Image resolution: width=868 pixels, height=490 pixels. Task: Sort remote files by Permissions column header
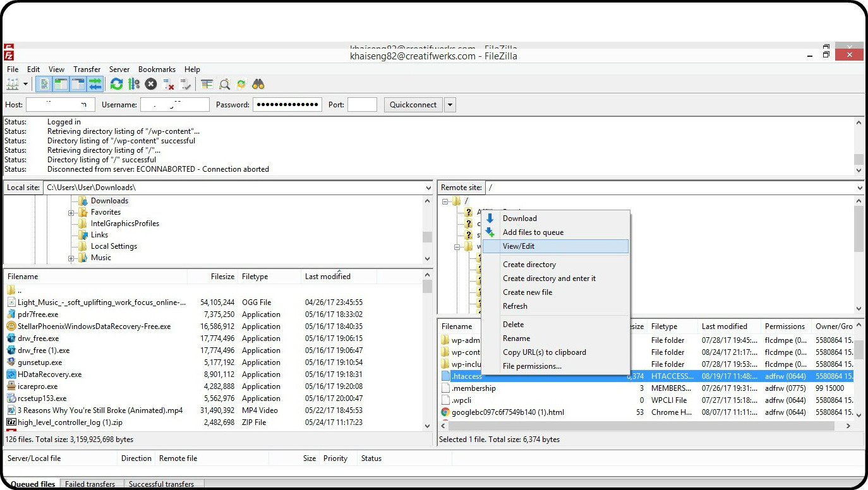(x=787, y=326)
